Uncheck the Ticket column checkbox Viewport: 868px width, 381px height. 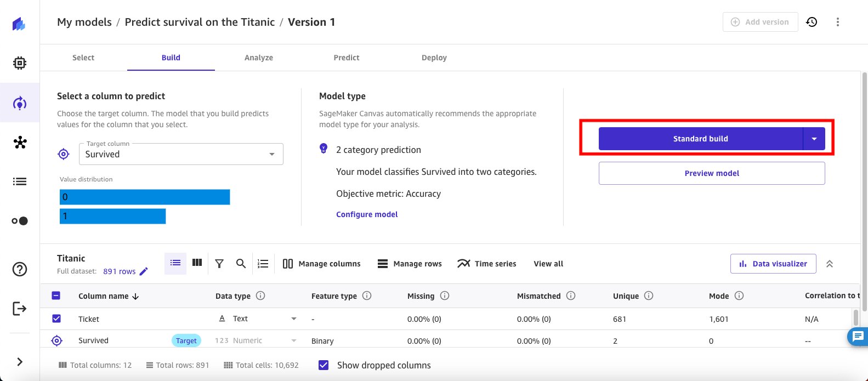pos(56,319)
